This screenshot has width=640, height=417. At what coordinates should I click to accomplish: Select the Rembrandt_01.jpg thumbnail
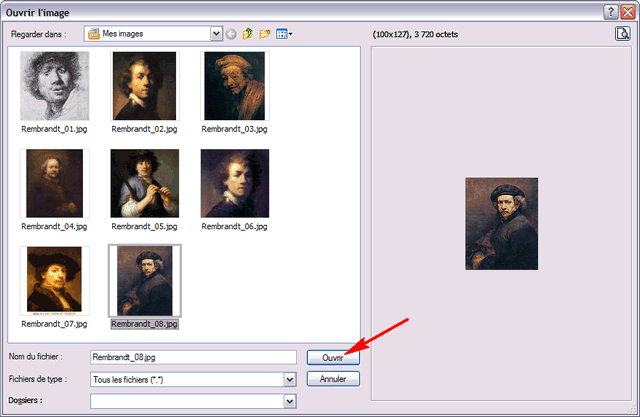(54, 86)
